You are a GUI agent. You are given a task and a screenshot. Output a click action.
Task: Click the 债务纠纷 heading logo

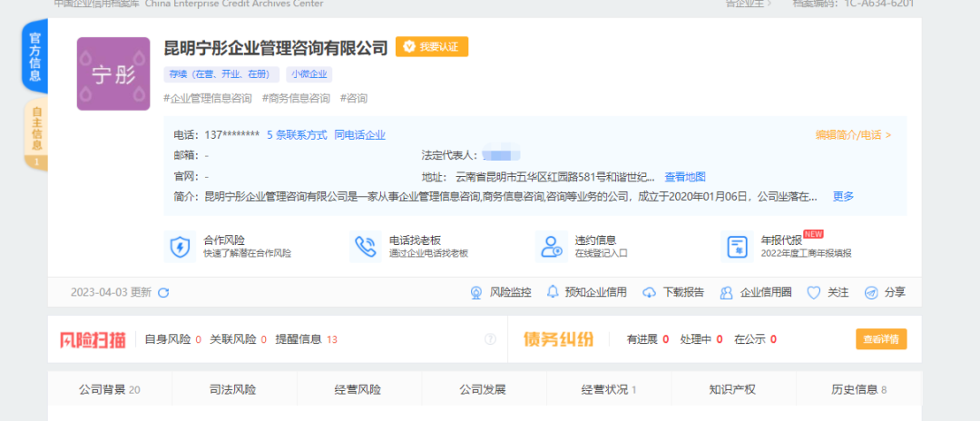coord(558,339)
